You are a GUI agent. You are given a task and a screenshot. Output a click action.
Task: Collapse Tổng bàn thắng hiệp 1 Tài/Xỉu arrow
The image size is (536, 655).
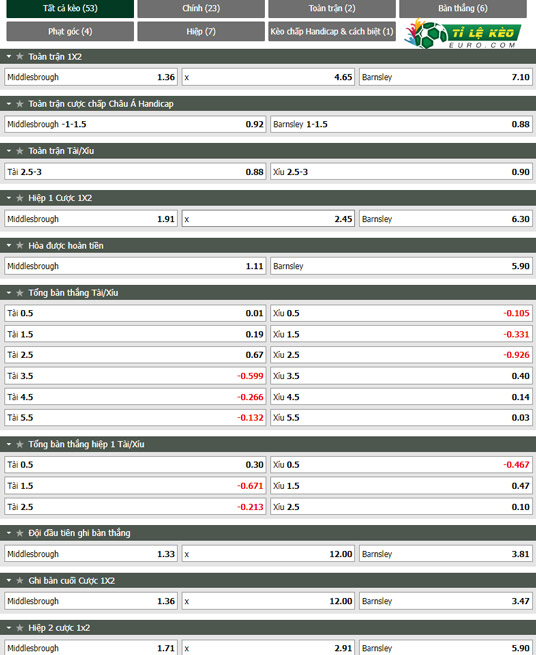pyautogui.click(x=9, y=444)
